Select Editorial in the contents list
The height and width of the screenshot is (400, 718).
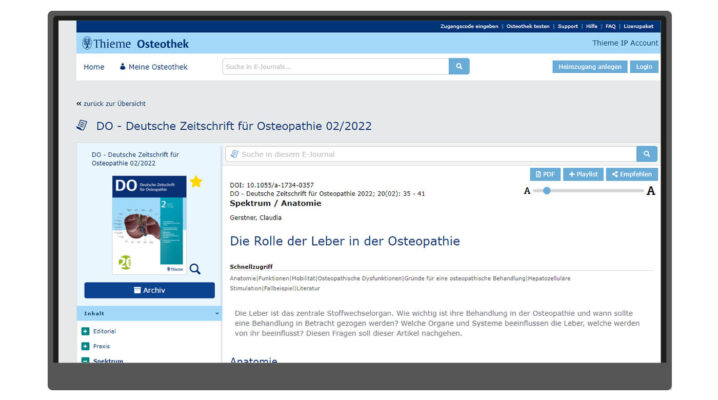point(104,331)
